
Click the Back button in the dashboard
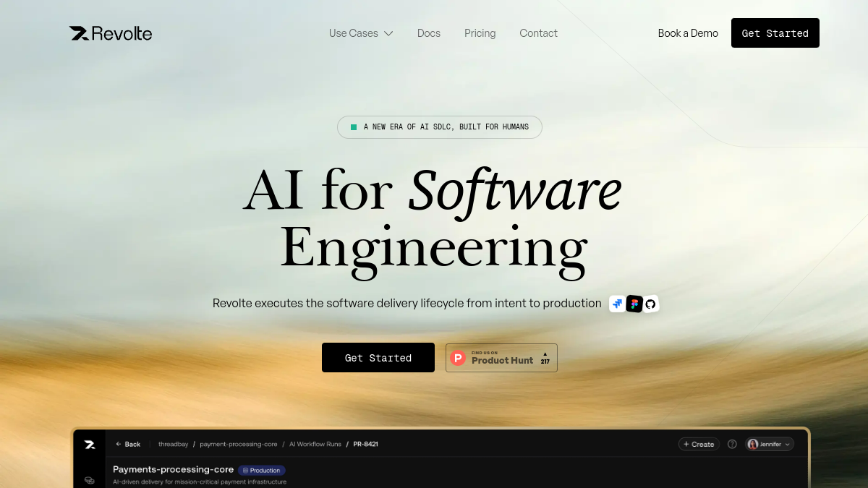tap(128, 444)
